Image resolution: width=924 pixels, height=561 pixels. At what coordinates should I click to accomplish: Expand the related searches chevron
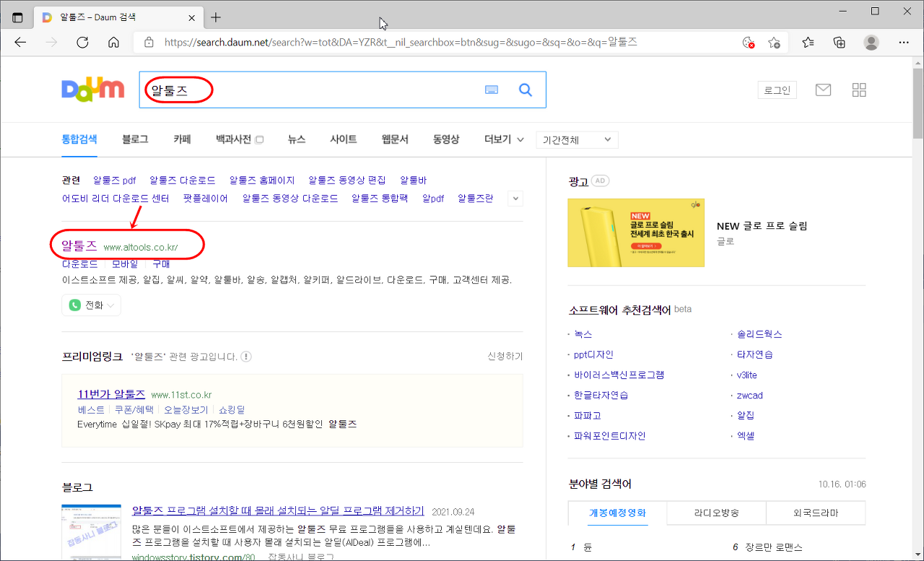coord(515,198)
